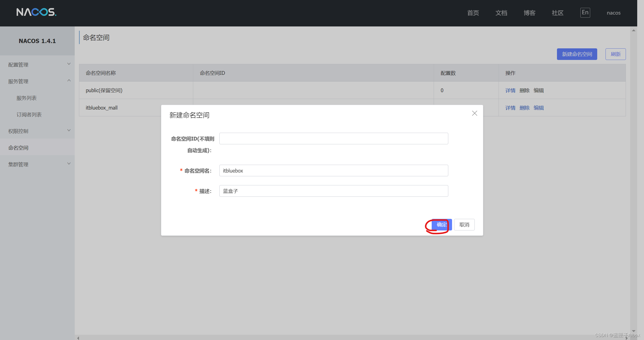Click the NACOS logo
644x340 pixels.
point(36,12)
